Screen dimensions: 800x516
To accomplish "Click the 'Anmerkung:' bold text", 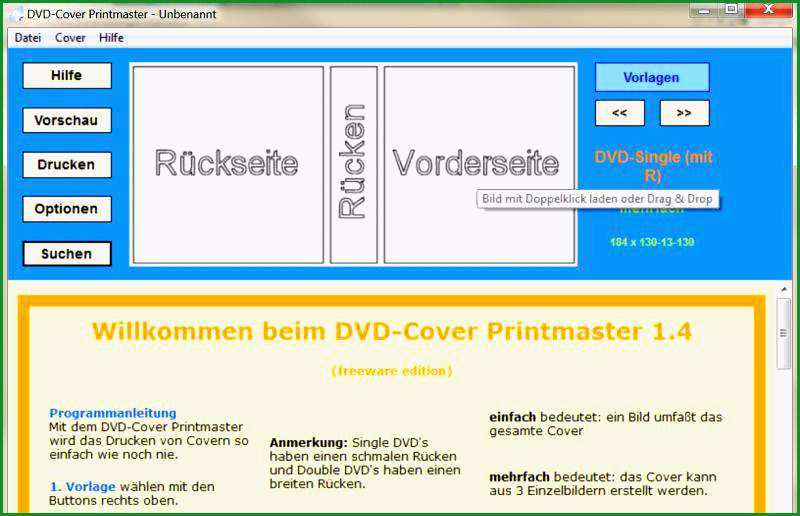I will coord(309,443).
